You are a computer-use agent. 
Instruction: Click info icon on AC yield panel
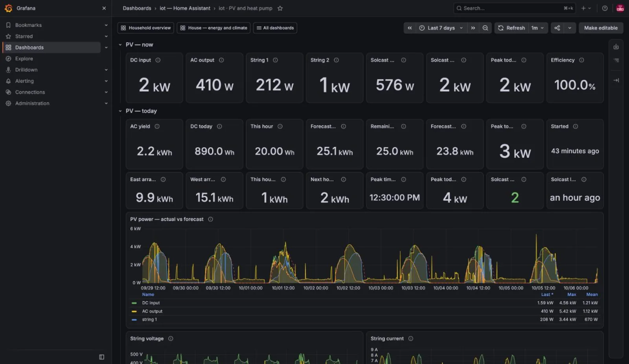[157, 126]
